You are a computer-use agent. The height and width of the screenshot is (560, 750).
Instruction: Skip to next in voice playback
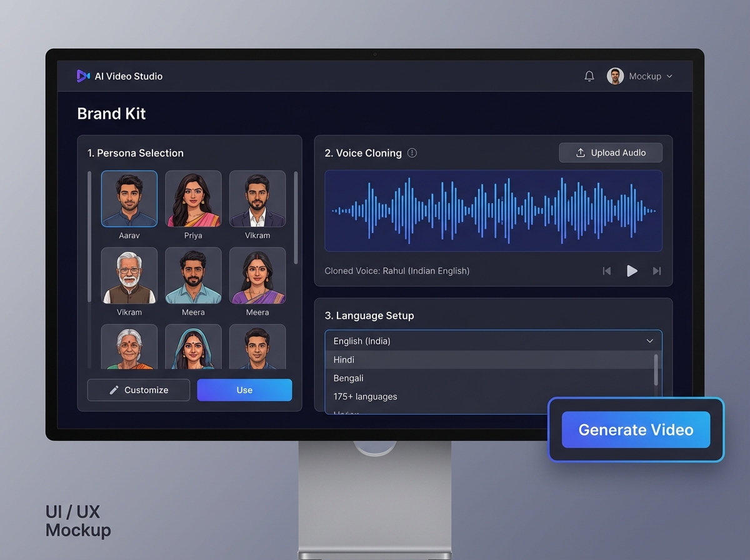pos(656,271)
